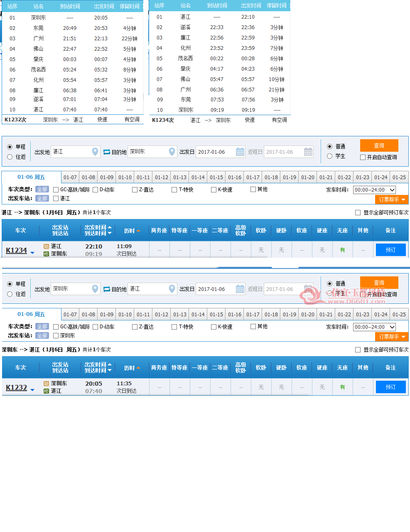Enable 开启自动查询 in the 湛江-to-深圳东 form
The image size is (410, 532).
(363, 158)
